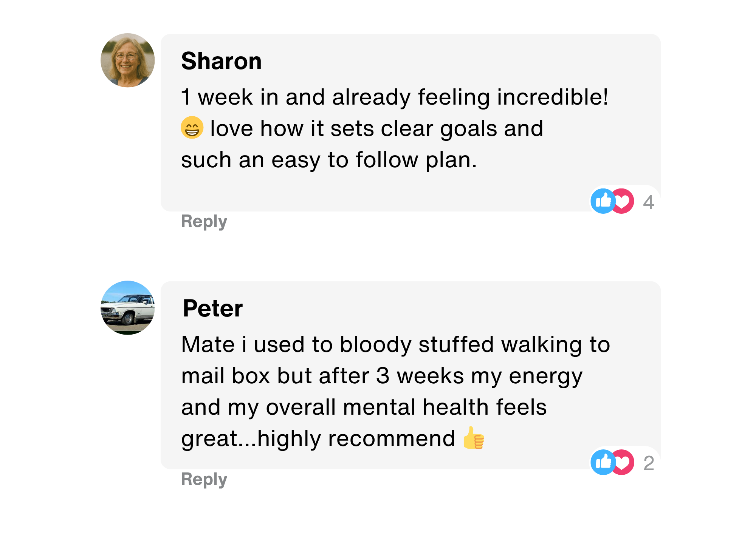This screenshot has height=534, width=756.
Task: Click the blue Like reaction on Peter's comment
Action: click(x=603, y=462)
